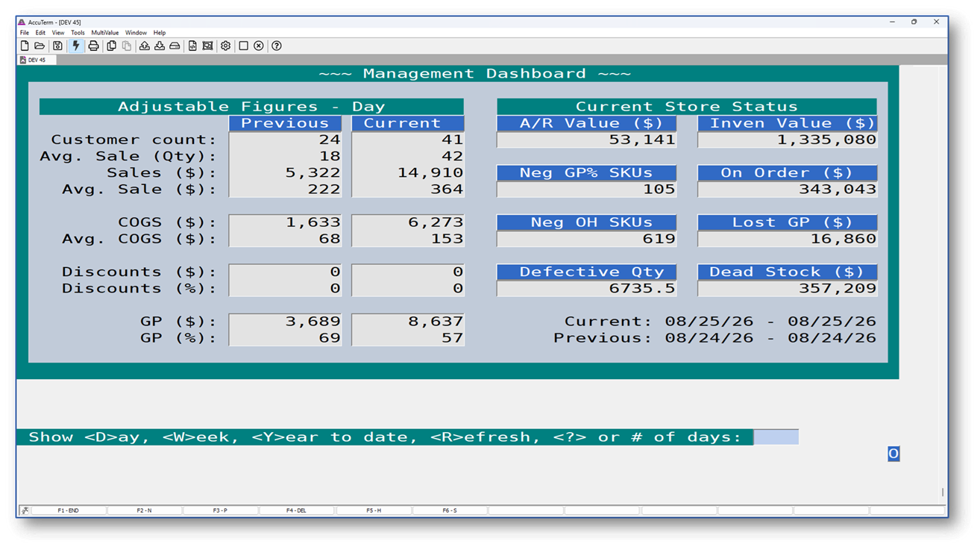Open the Window menu

pos(136,33)
